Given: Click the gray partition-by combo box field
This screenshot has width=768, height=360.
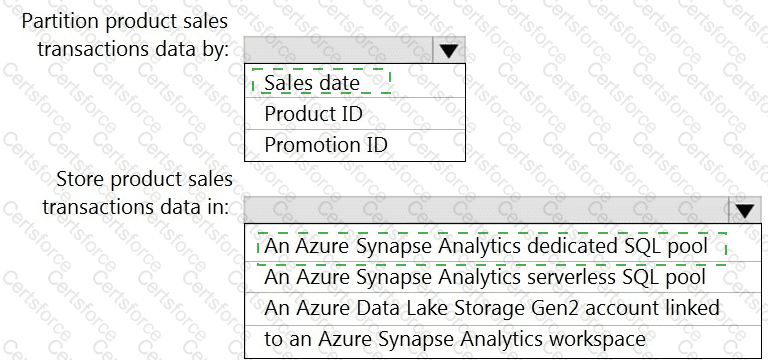Looking at the screenshot, I should [x=338, y=49].
